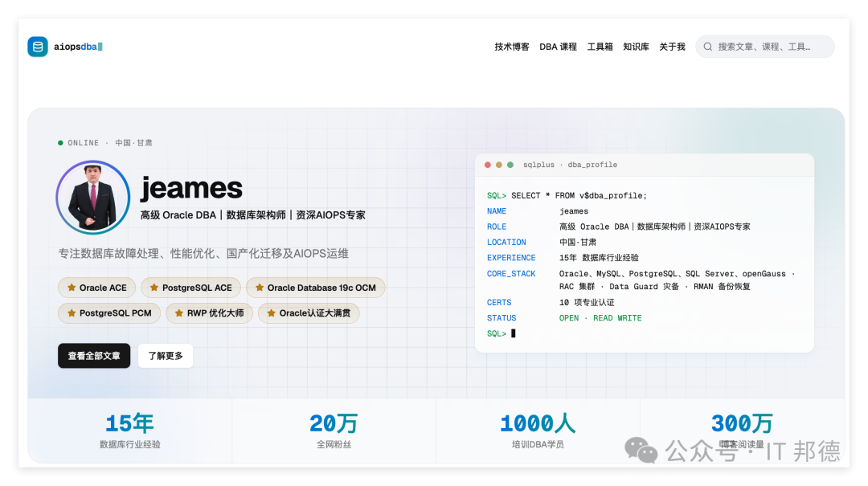Screen dimensions: 868x486
Task: Click the 查看全部文章 button
Action: (x=94, y=355)
